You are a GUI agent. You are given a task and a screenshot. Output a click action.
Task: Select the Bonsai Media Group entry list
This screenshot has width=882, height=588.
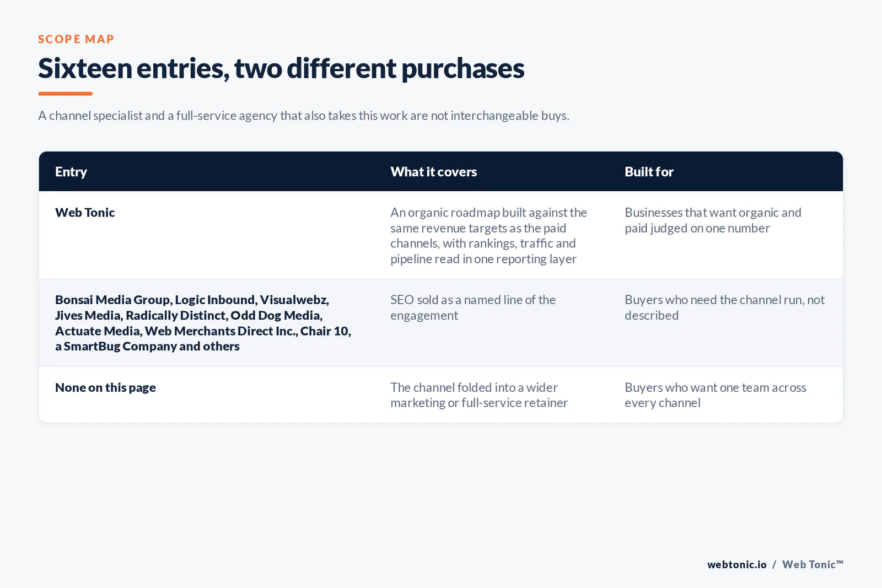click(x=203, y=323)
